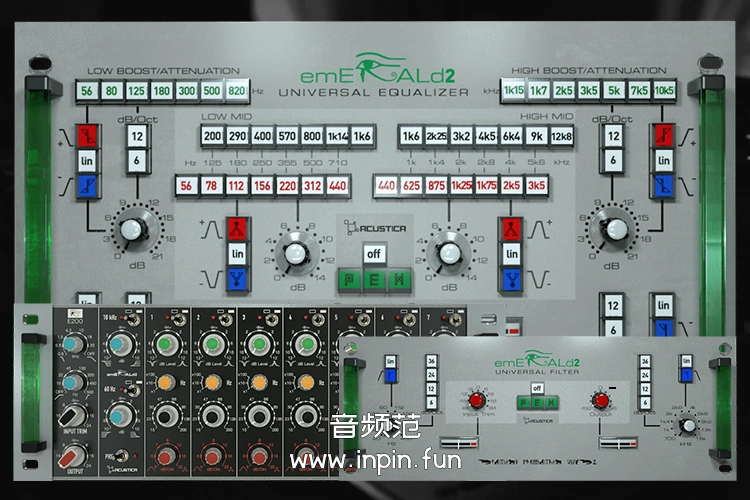Click the blue high-pass icon on Universal Filter
This screenshot has height=500, width=750.
[x=391, y=375]
